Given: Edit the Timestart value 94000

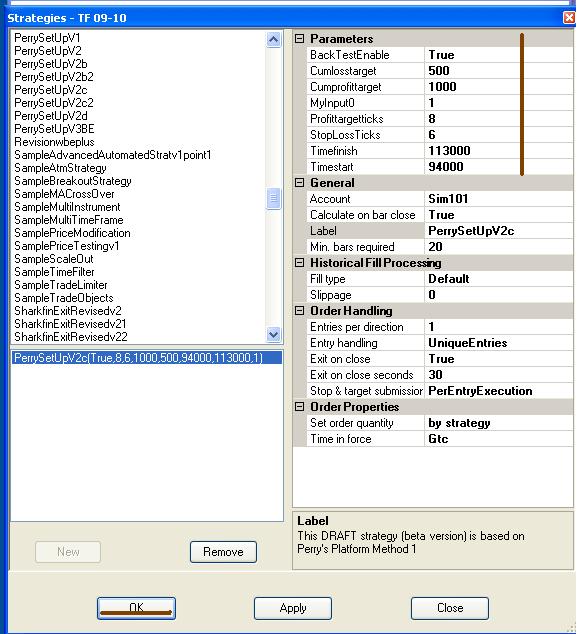Looking at the screenshot, I should 499,167.
